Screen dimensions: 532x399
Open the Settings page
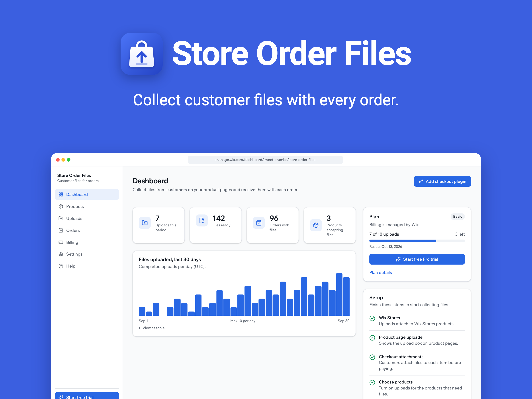87,254
